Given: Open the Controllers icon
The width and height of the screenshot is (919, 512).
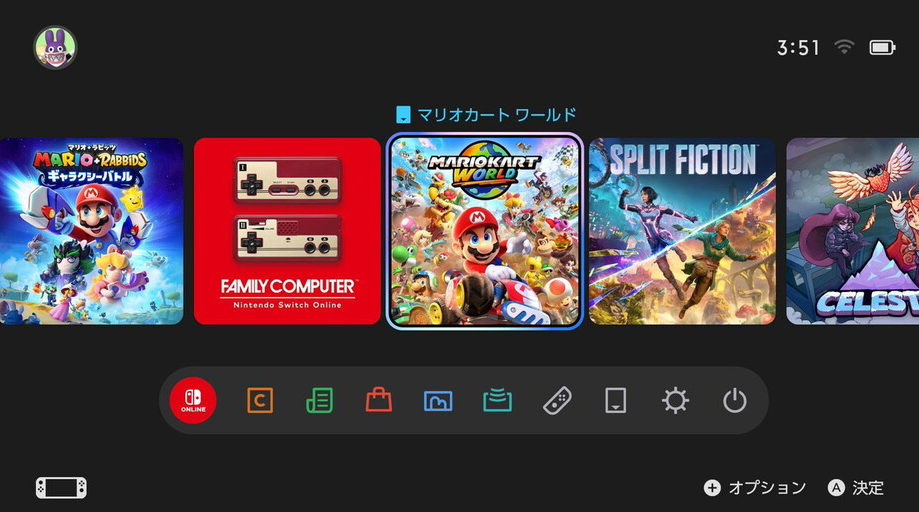Looking at the screenshot, I should pyautogui.click(x=557, y=401).
